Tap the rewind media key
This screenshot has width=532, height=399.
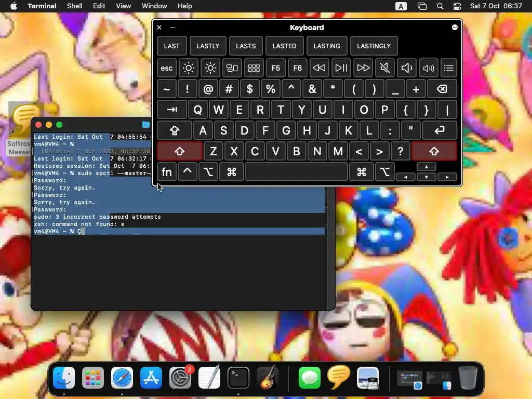pos(320,68)
